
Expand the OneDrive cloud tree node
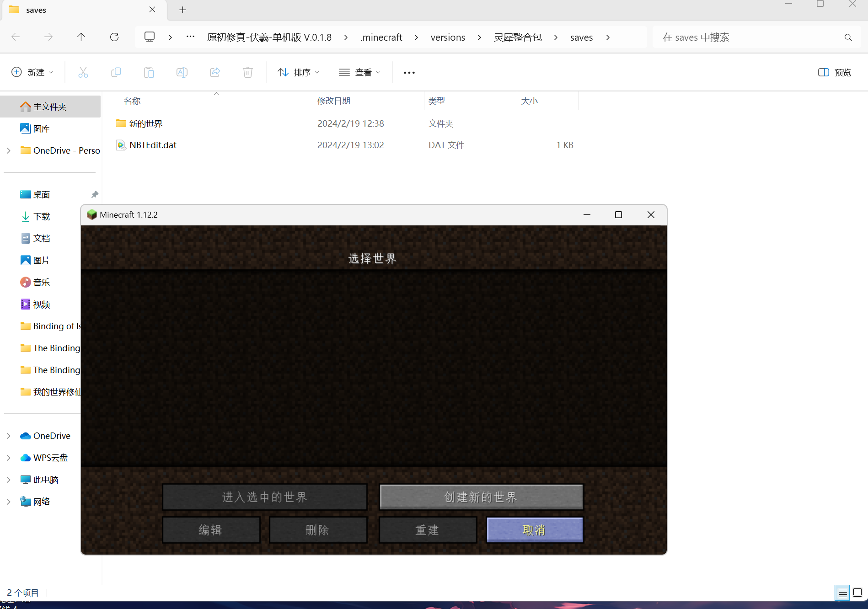tap(9, 436)
